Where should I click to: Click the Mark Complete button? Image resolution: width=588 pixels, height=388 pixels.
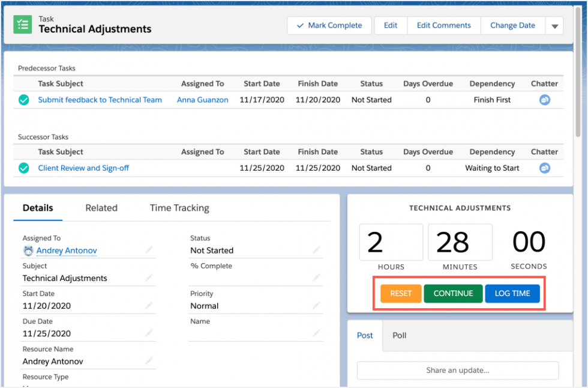pyautogui.click(x=329, y=25)
